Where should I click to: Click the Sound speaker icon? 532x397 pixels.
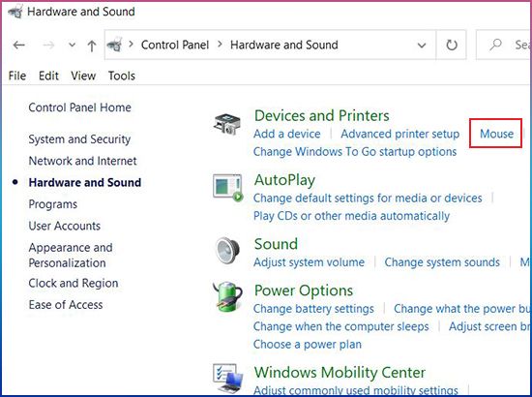click(x=227, y=251)
